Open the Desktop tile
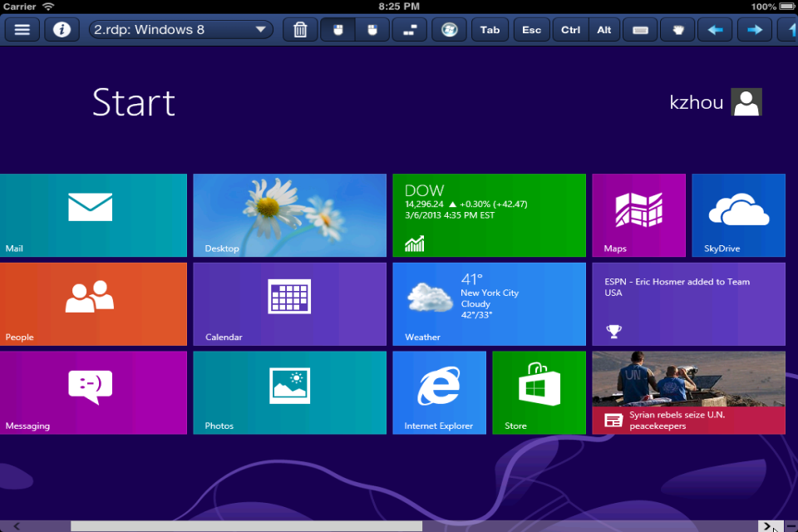This screenshot has height=532, width=798. click(289, 215)
